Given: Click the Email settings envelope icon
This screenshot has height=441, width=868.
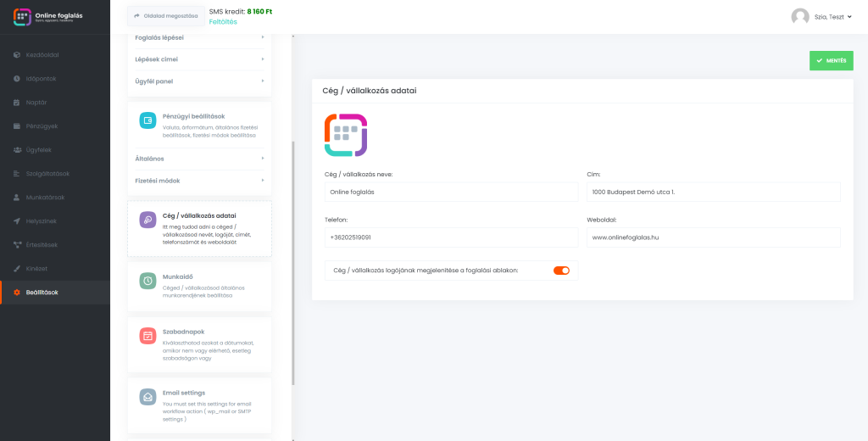Looking at the screenshot, I should (x=147, y=397).
